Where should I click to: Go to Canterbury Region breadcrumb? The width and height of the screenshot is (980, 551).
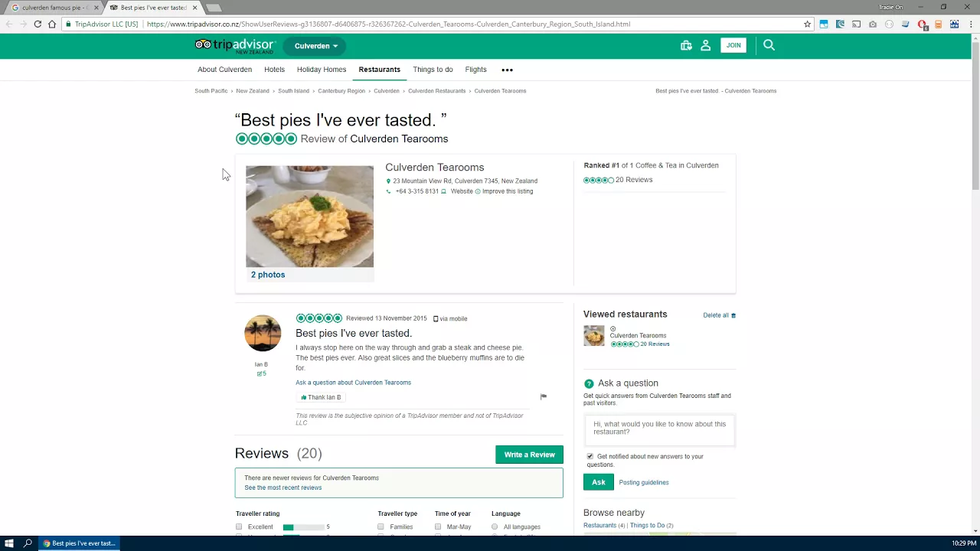click(341, 91)
